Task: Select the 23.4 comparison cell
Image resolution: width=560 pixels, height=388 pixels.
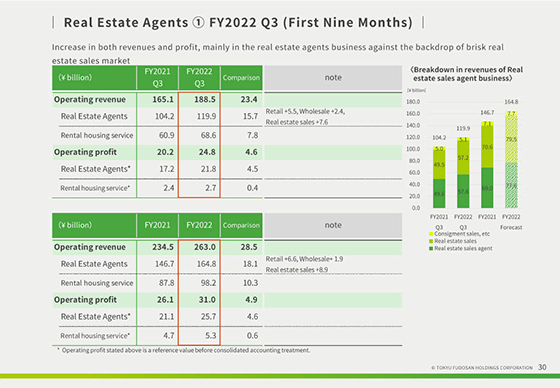Action: pyautogui.click(x=249, y=99)
